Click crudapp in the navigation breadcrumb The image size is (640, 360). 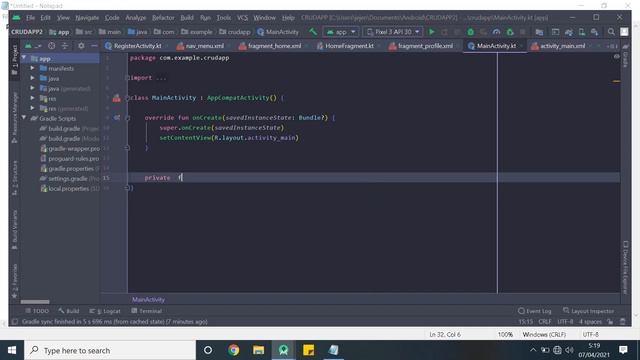[x=235, y=31]
